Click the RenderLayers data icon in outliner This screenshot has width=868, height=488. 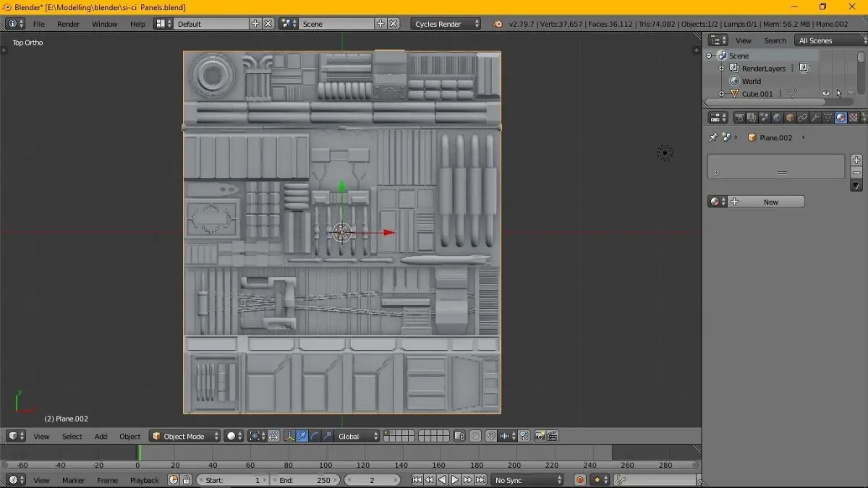click(804, 68)
